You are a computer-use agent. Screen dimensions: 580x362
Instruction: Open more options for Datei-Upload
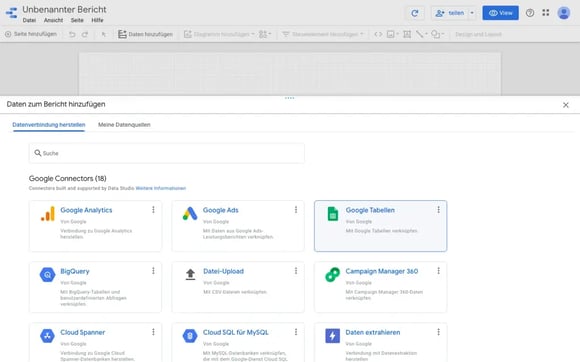(x=296, y=271)
